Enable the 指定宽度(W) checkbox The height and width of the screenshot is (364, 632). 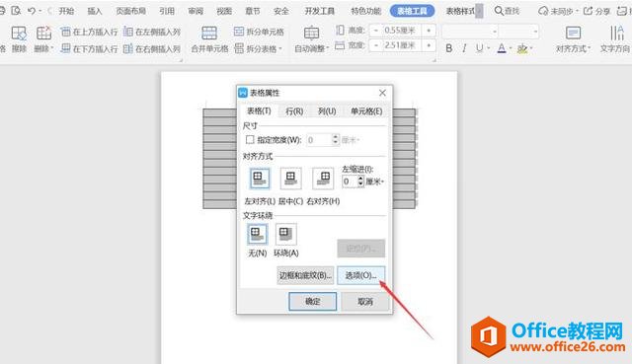click(x=250, y=140)
